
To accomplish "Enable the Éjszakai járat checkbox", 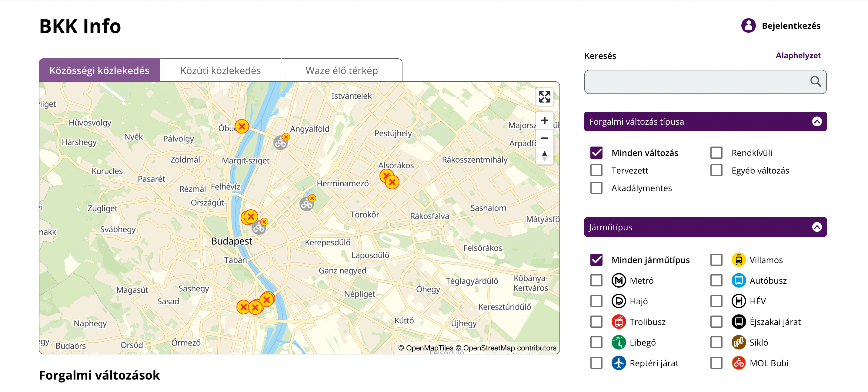I will [x=716, y=322].
